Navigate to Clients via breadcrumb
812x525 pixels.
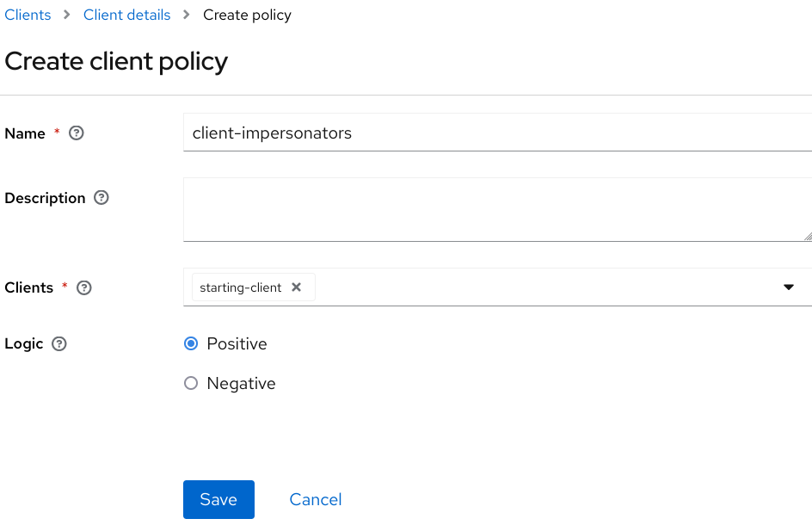point(28,15)
